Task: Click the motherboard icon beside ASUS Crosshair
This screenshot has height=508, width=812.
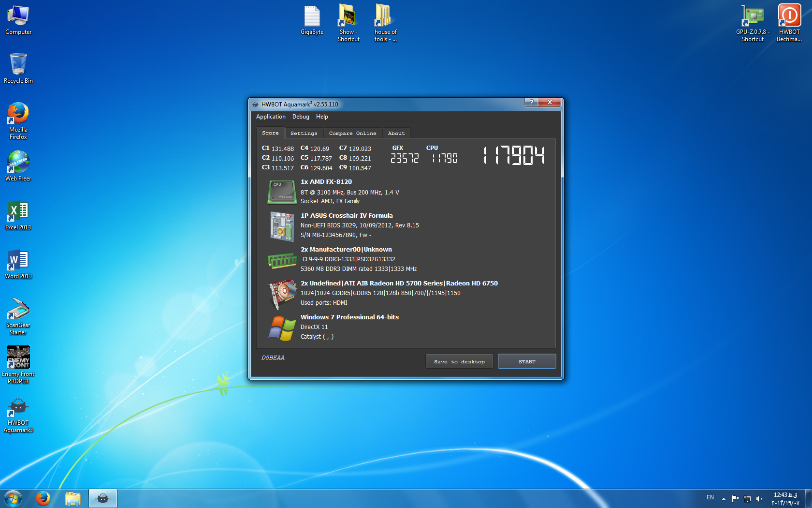Action: (282, 226)
